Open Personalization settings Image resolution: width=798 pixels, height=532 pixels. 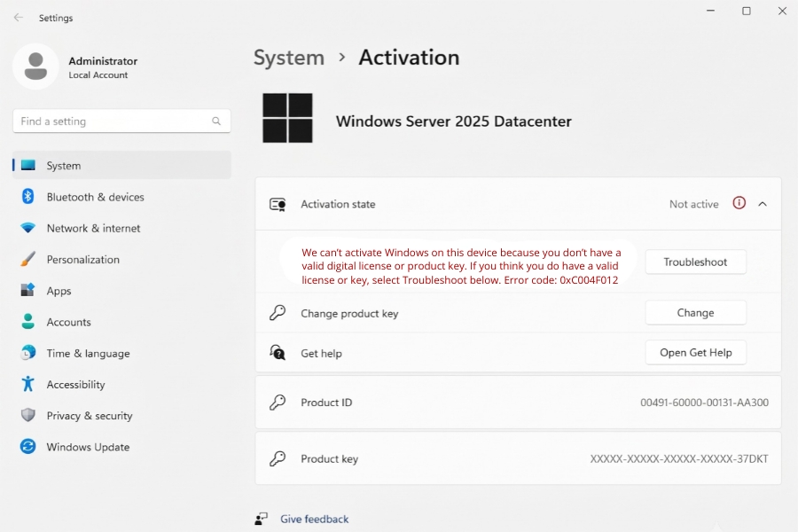(121, 259)
